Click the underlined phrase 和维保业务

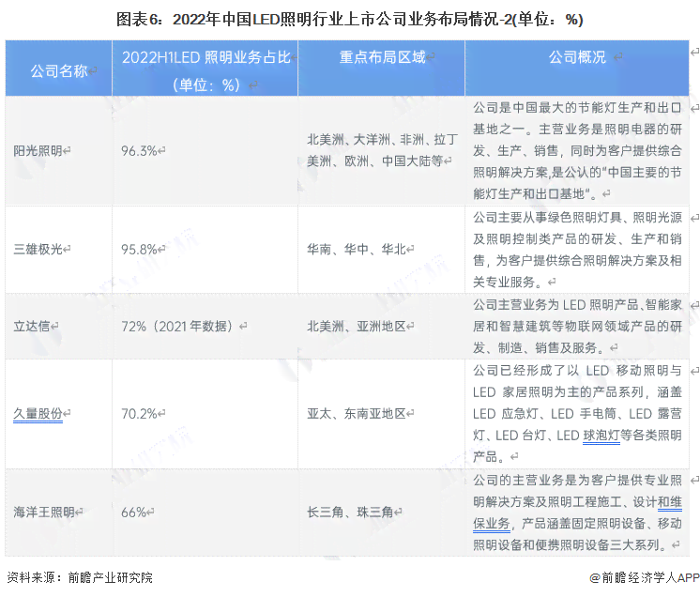(x=577, y=513)
